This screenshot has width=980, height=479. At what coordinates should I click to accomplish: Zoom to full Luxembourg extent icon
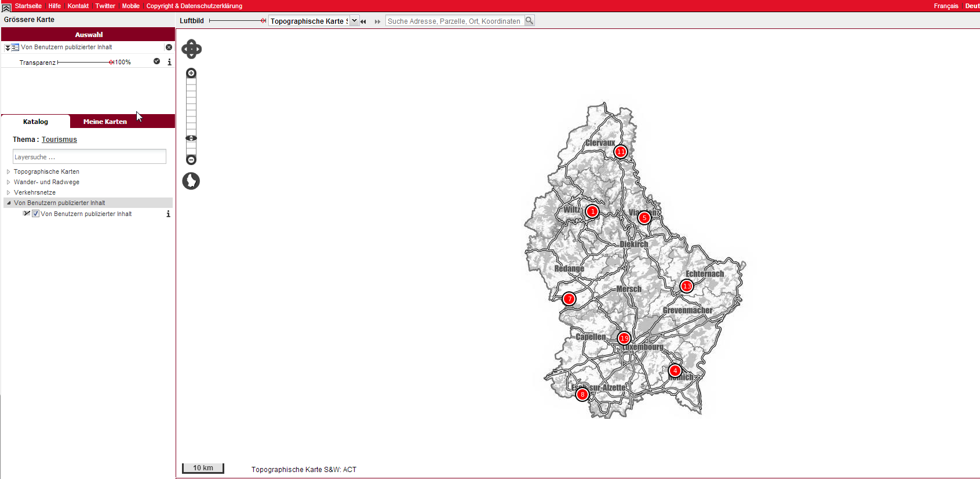[191, 181]
